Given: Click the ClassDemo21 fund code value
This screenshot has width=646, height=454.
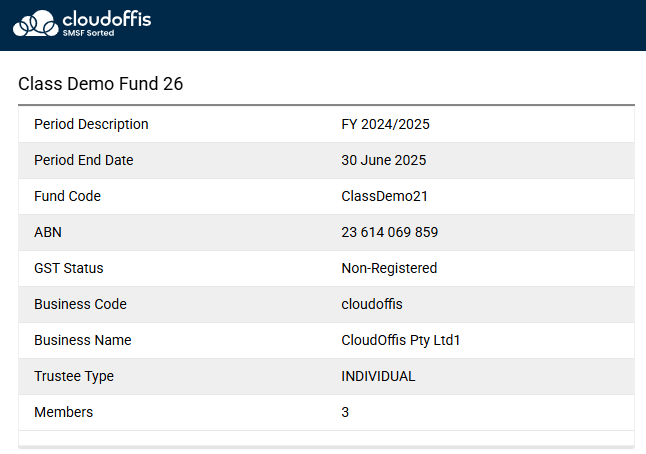Looking at the screenshot, I should click(x=384, y=196).
